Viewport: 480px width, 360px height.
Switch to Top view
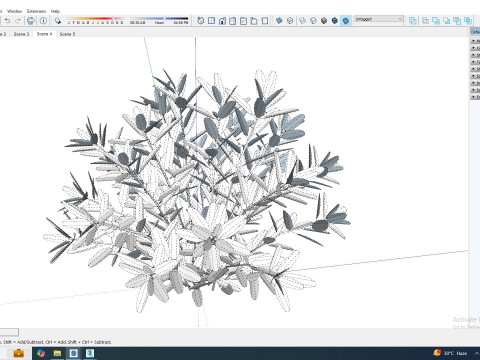[211, 21]
